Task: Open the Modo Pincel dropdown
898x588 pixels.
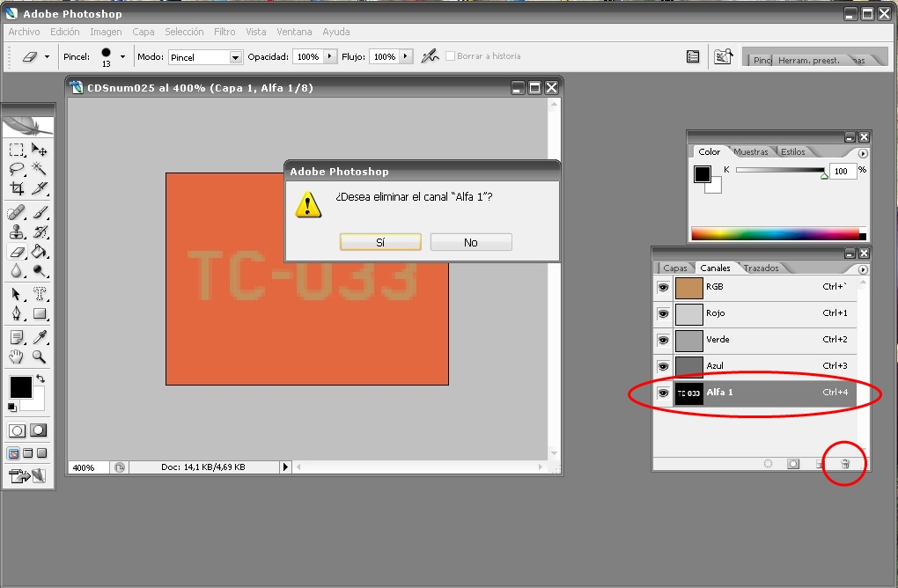Action: [x=235, y=57]
